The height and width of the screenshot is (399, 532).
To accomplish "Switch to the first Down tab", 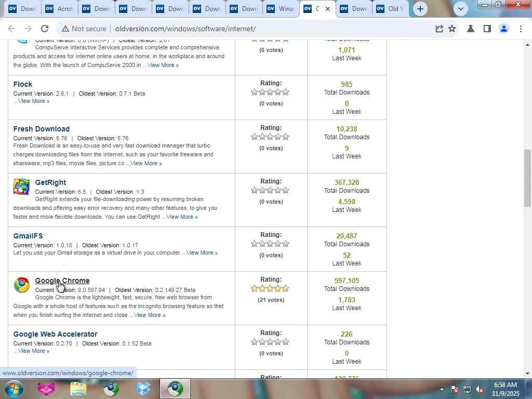I will pyautogui.click(x=22, y=9).
